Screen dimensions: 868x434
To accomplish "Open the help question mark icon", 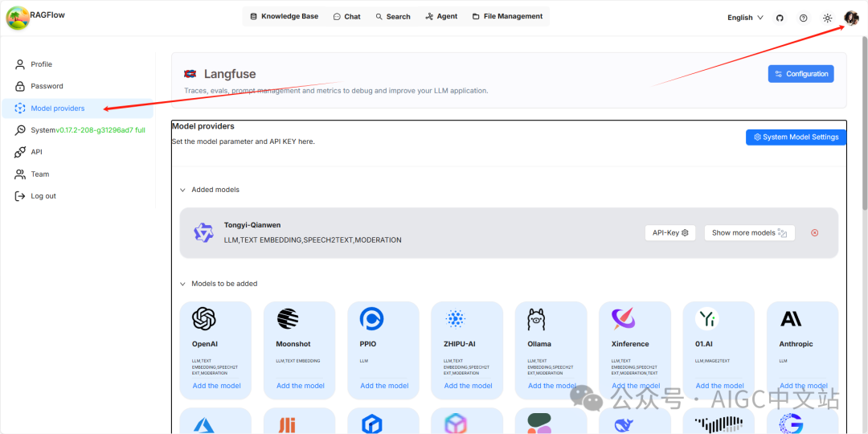I will (x=803, y=18).
